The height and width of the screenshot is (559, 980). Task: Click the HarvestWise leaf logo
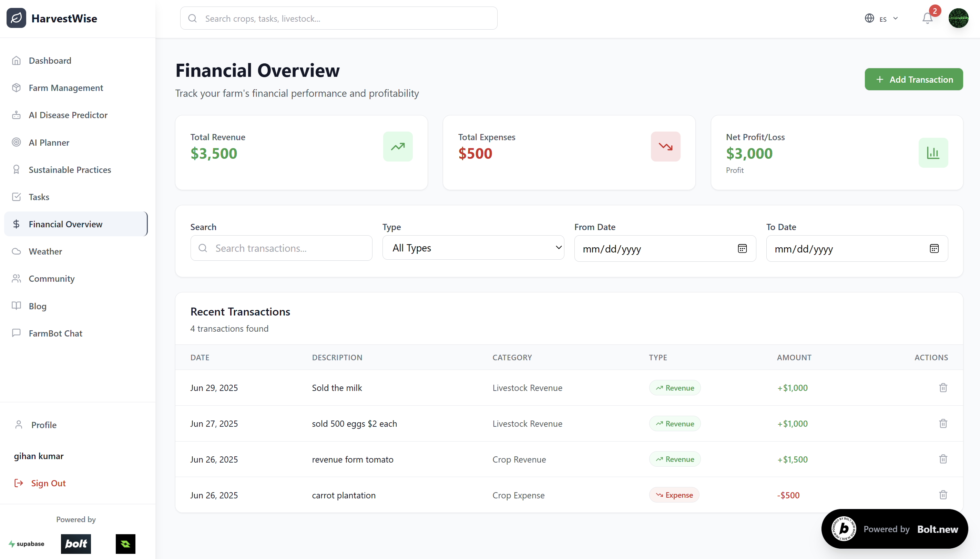click(17, 18)
